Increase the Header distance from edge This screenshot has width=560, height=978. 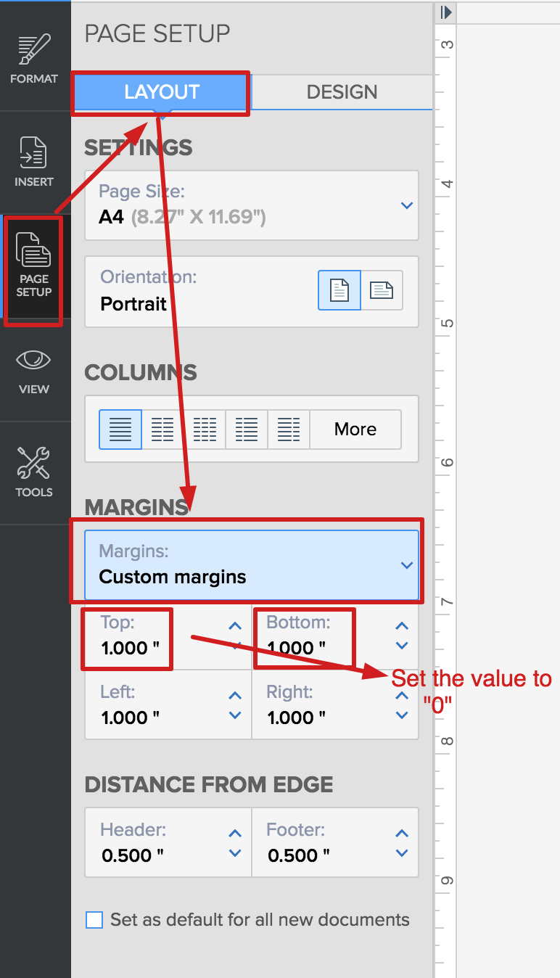235,834
